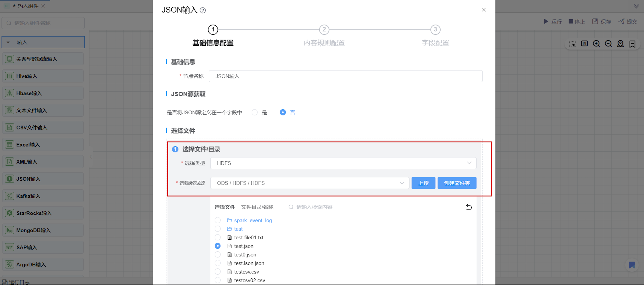
Task: Click the 创建文件夹 button
Action: [x=456, y=183]
